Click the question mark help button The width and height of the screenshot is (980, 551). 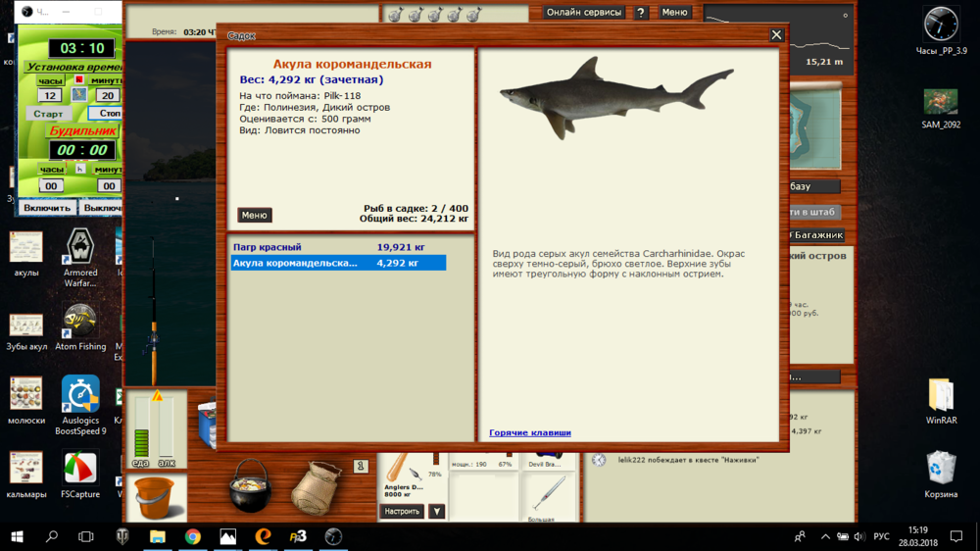coord(641,13)
